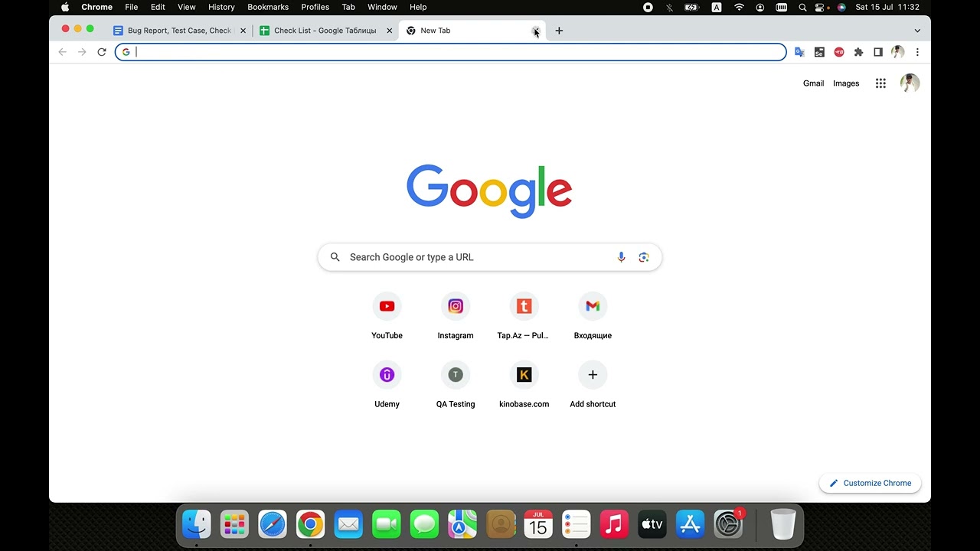980x551 pixels.
Task: Open the Instagram shortcut tile
Action: pos(456,316)
